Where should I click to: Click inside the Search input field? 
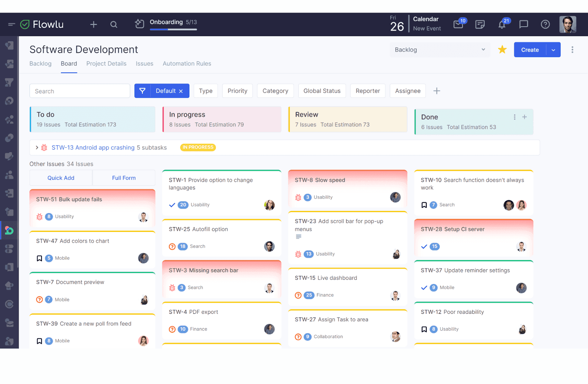(79, 91)
